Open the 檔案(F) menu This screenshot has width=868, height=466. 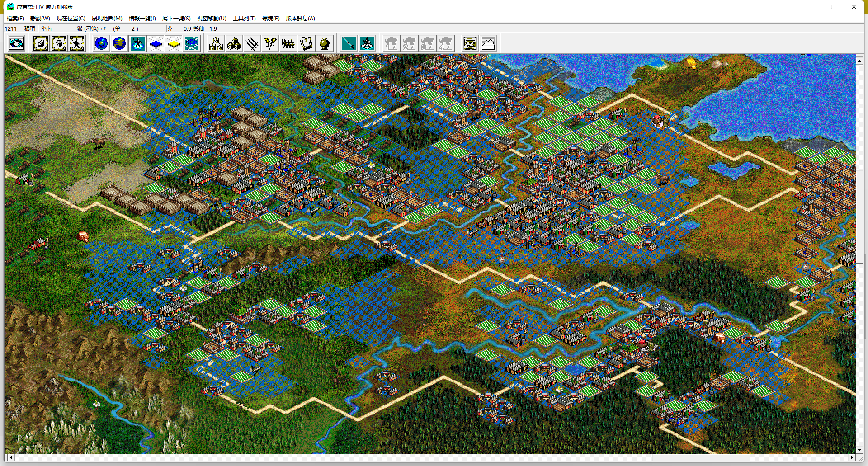tap(15, 19)
